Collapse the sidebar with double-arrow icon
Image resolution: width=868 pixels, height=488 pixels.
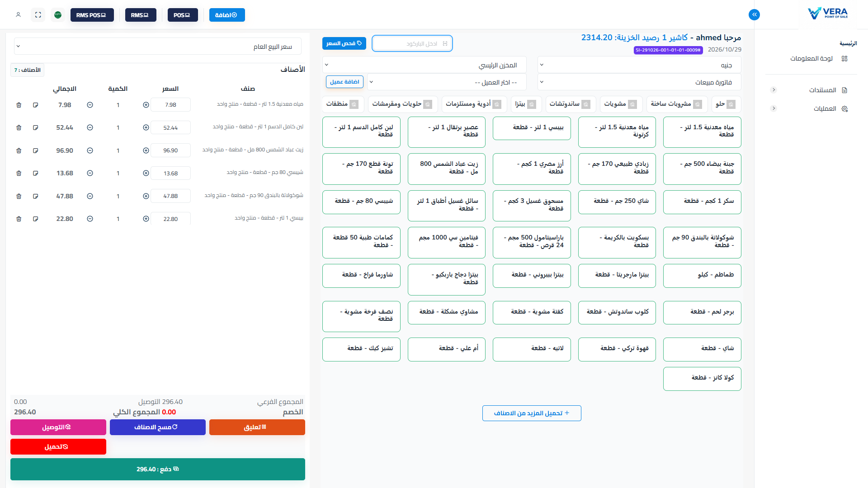[x=754, y=15]
